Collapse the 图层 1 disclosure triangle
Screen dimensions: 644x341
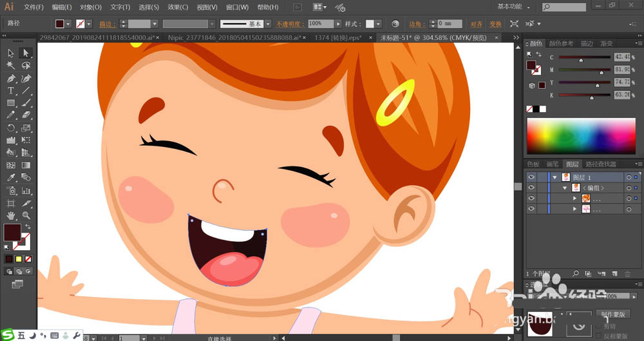tap(555, 177)
